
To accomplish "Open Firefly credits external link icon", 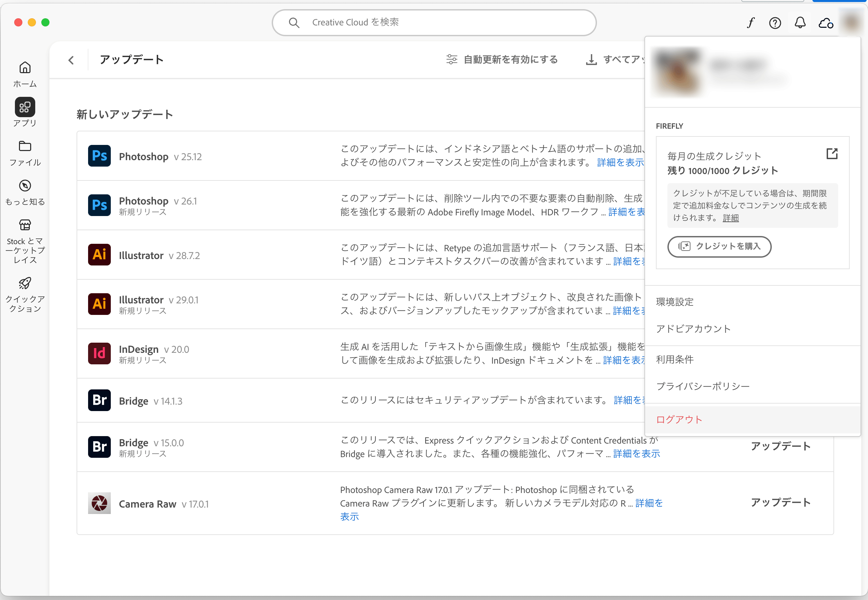I will (832, 153).
